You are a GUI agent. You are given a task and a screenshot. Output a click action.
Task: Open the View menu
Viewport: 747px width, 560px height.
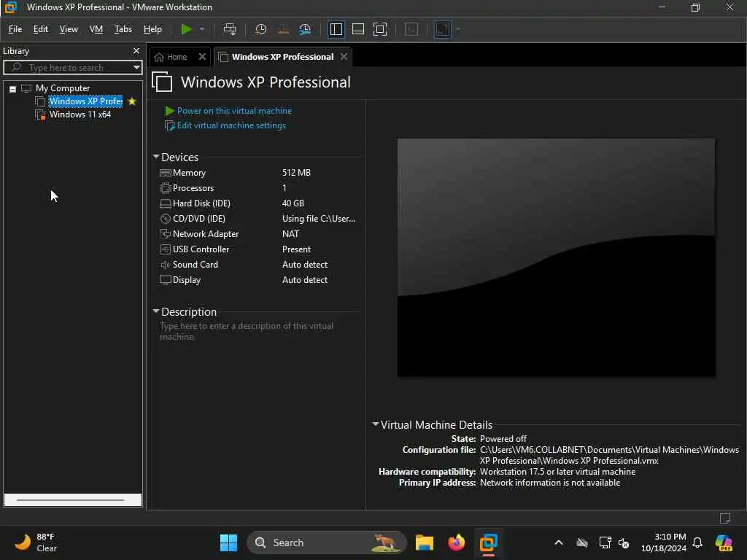click(69, 29)
